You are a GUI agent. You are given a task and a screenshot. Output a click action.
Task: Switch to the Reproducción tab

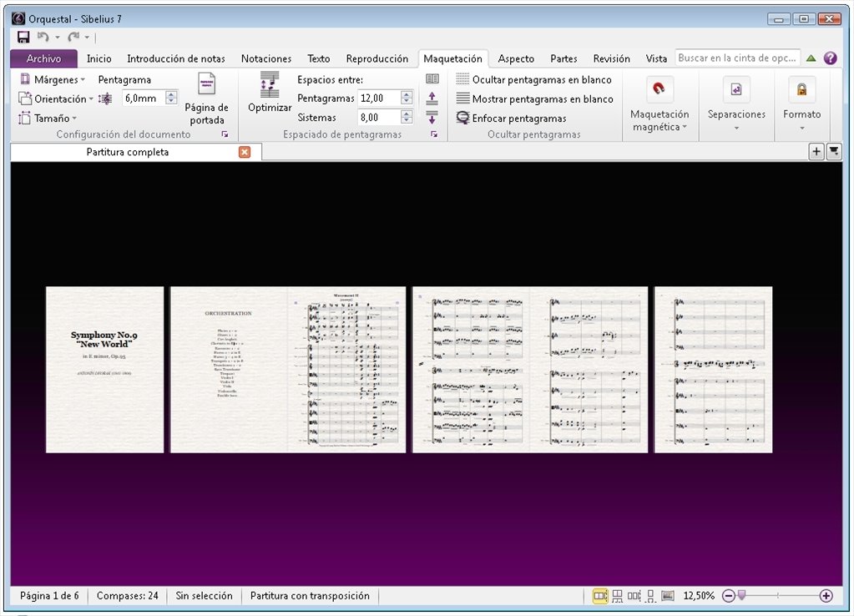tap(376, 58)
